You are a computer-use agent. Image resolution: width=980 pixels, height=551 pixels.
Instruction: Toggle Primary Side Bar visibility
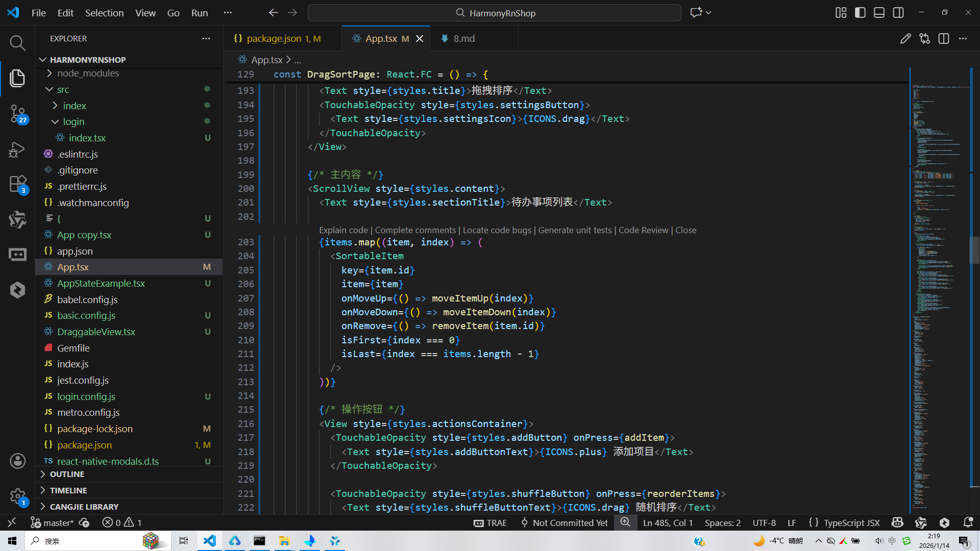860,13
